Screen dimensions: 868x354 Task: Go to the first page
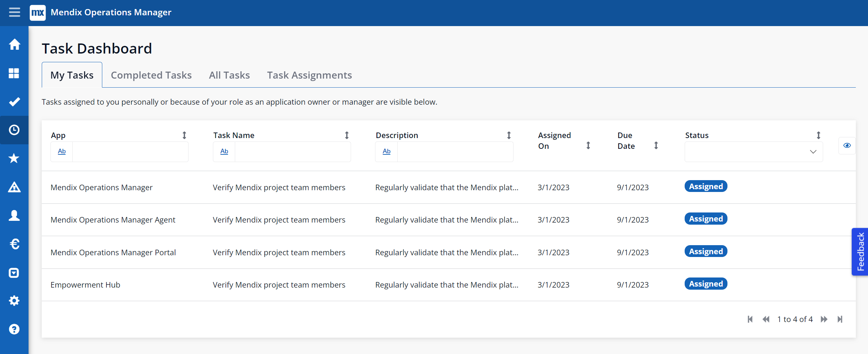click(750, 319)
